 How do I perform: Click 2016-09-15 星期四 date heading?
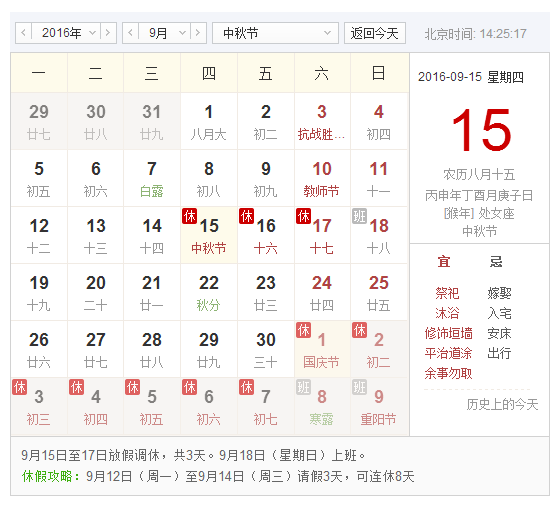point(471,77)
